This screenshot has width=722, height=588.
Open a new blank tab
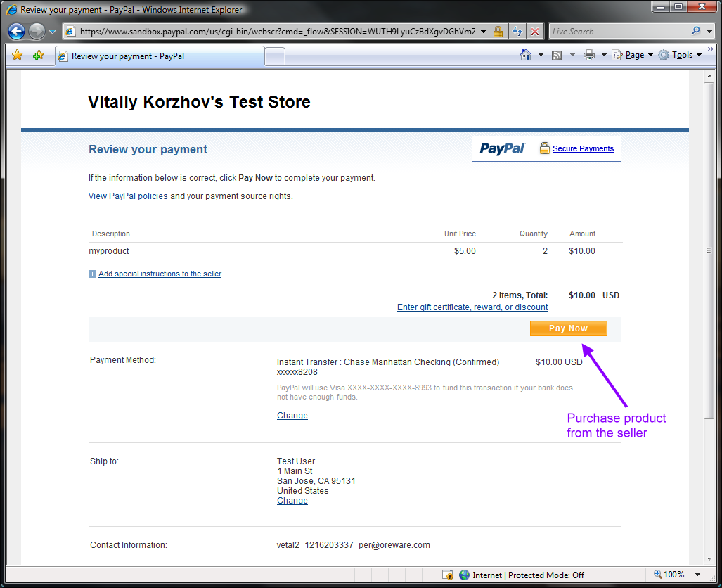[x=275, y=57]
